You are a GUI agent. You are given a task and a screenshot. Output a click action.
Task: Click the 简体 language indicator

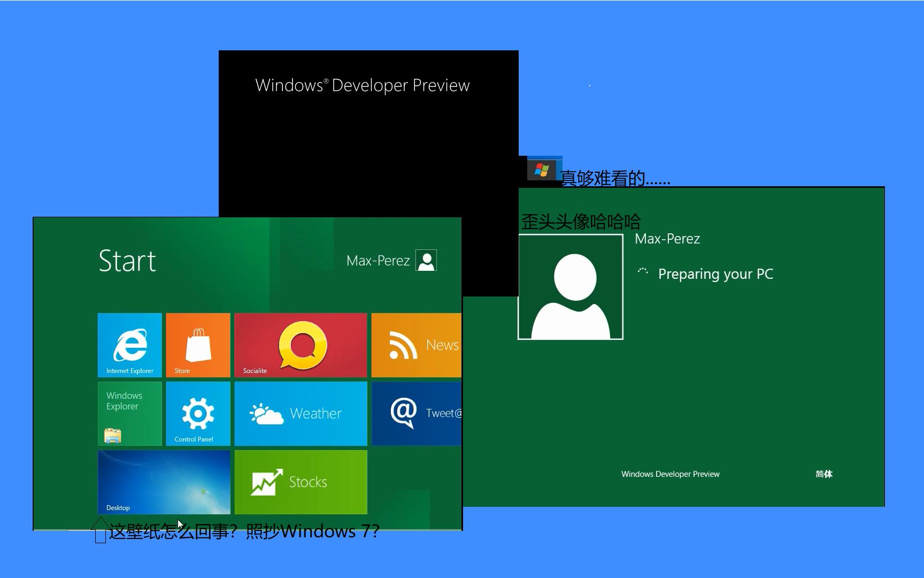pos(824,474)
